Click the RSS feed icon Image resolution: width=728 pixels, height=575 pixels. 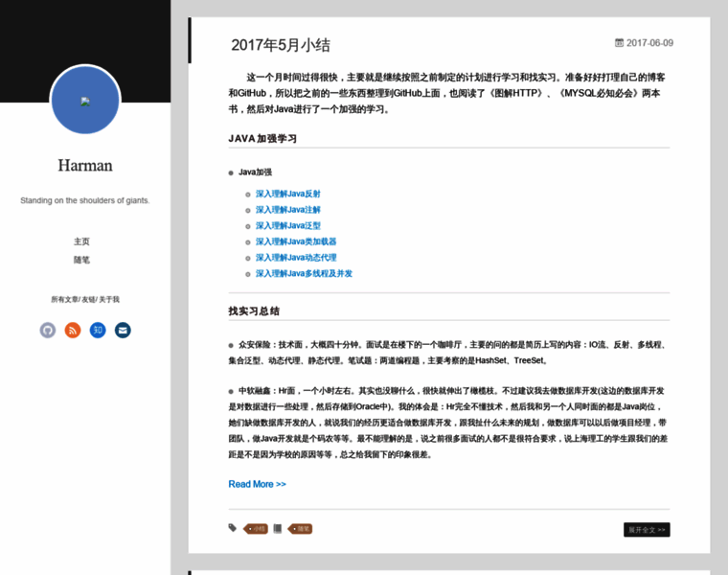[73, 330]
